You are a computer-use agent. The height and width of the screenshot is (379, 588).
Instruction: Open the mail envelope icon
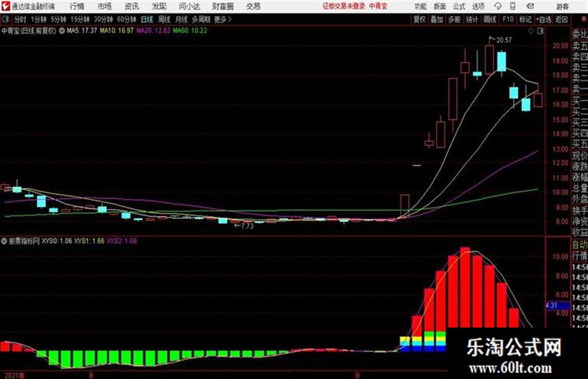point(530,6)
